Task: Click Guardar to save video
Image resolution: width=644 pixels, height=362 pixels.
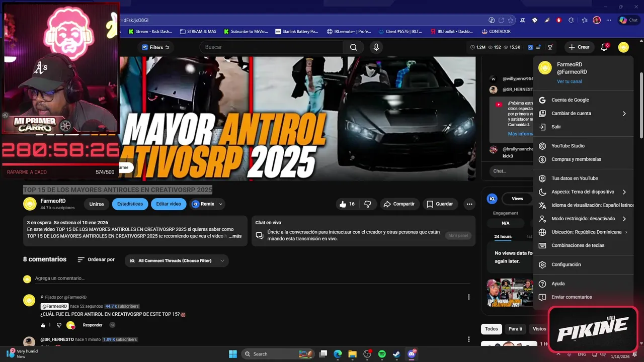Action: point(440,204)
